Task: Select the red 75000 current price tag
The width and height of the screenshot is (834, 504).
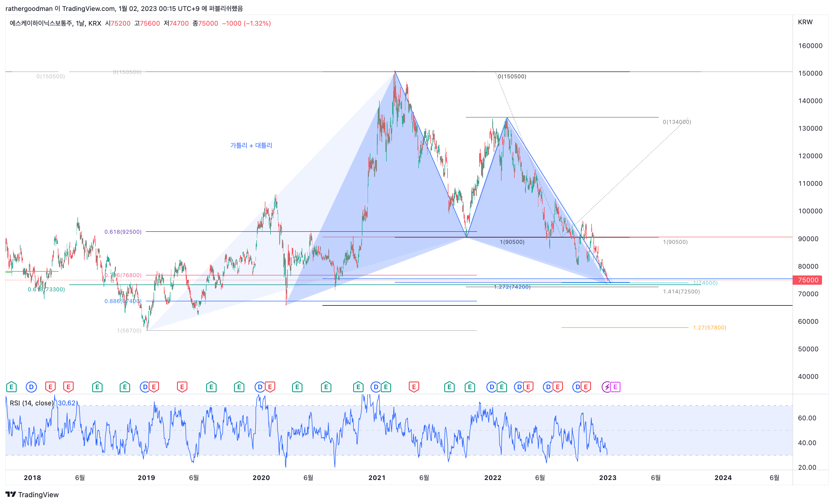Action: [808, 280]
